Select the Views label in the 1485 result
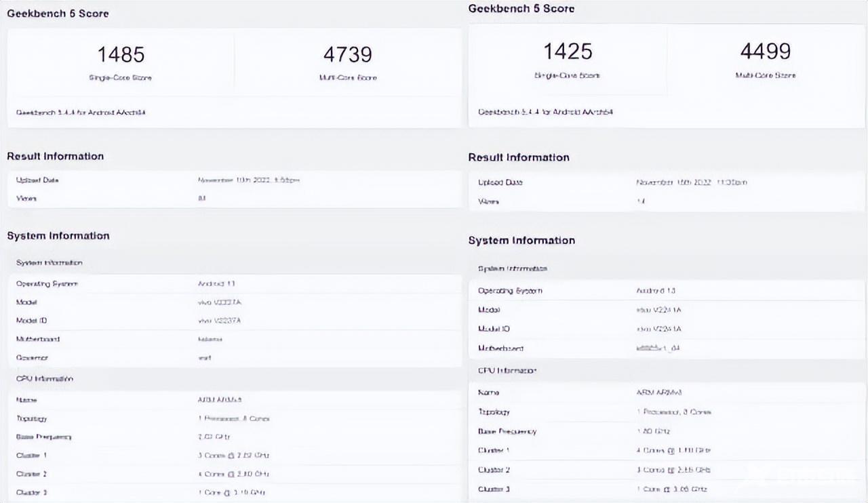 coord(26,199)
